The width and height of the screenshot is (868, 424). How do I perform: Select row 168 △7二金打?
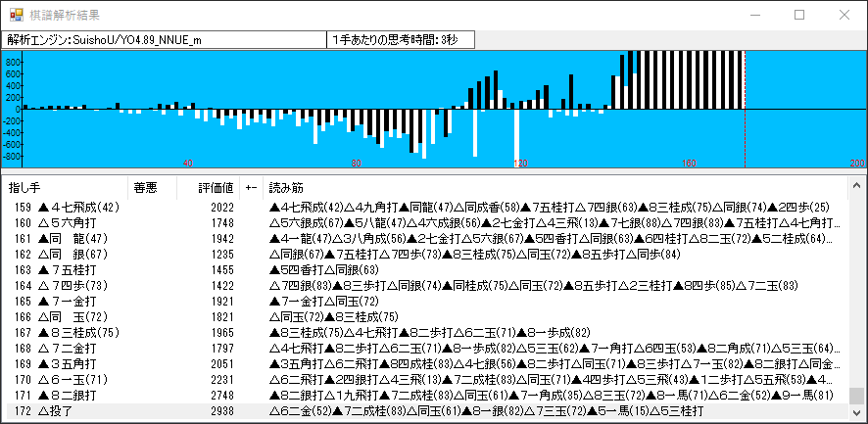pyautogui.click(x=424, y=349)
